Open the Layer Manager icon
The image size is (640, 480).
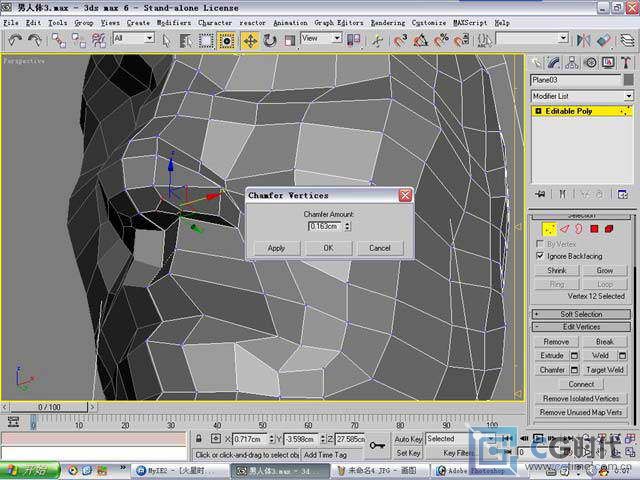(x=627, y=40)
